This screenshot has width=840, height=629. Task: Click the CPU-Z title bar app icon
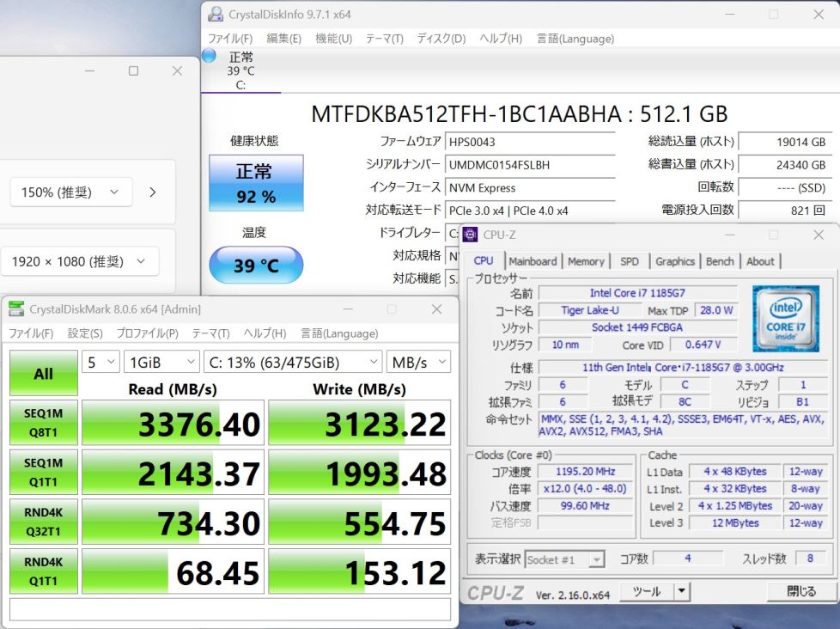[x=471, y=235]
